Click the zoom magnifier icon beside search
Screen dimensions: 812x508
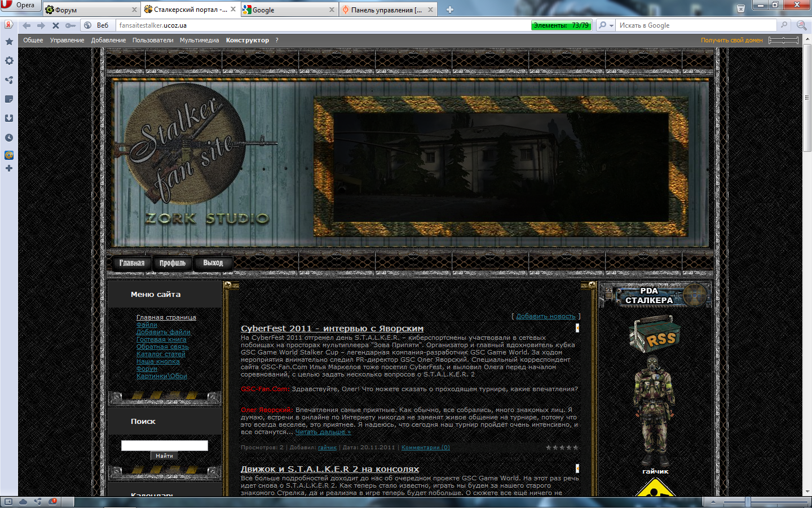pos(801,25)
